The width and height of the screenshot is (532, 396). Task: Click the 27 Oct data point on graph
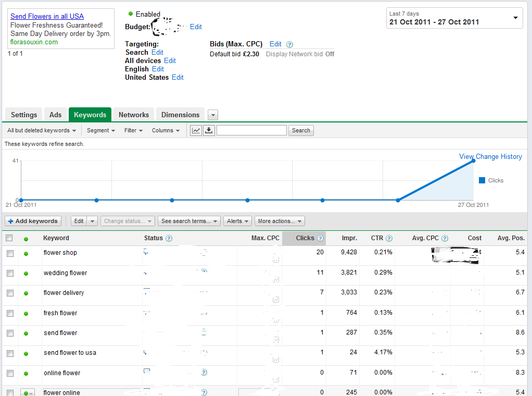(473, 160)
